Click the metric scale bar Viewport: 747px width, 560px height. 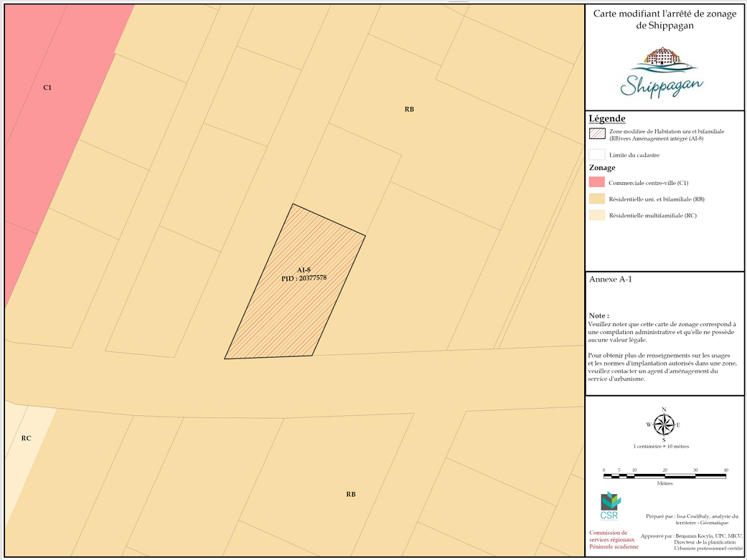(664, 475)
